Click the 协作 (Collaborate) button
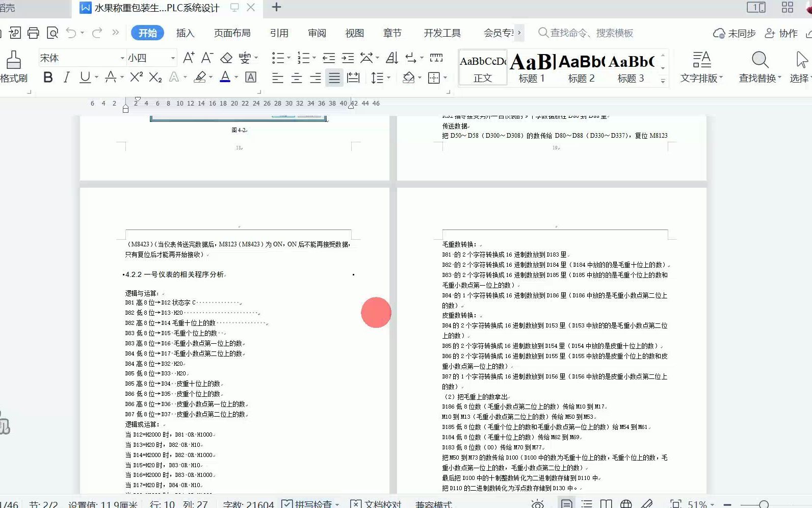Image resolution: width=812 pixels, height=508 pixels. [x=781, y=33]
